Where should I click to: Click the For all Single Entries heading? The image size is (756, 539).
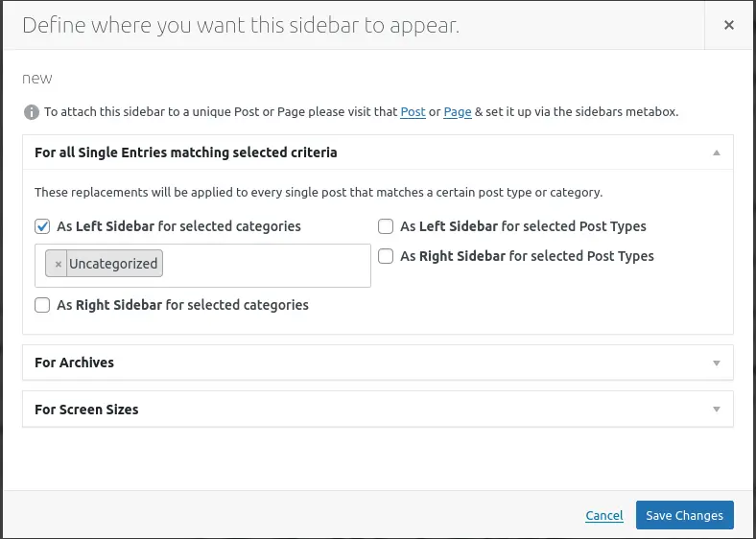pyautogui.click(x=185, y=152)
